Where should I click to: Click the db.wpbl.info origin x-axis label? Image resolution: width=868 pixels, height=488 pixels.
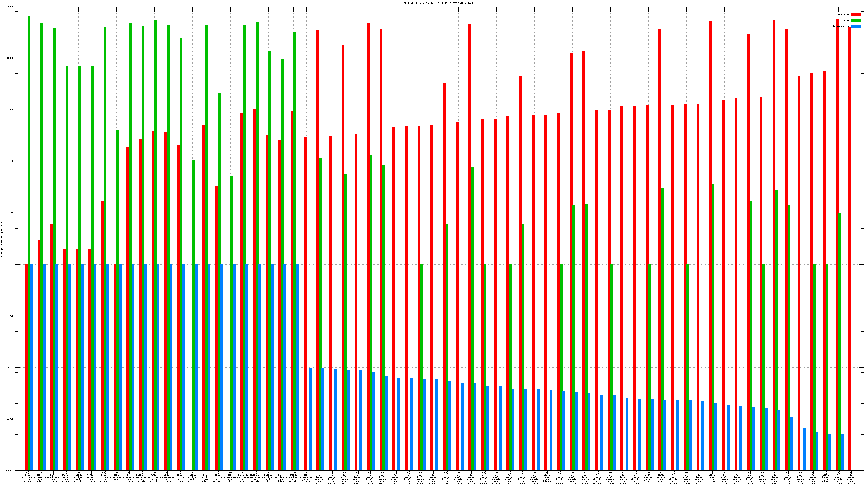point(205,477)
